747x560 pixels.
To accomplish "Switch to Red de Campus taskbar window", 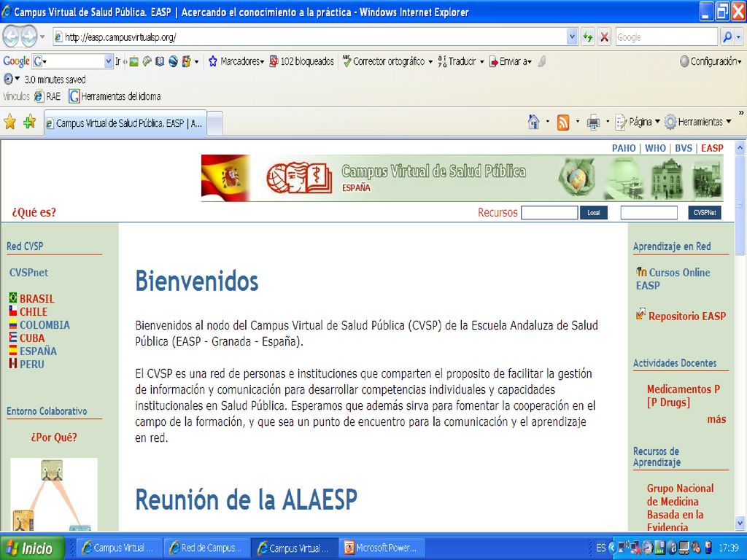I will [x=206, y=548].
